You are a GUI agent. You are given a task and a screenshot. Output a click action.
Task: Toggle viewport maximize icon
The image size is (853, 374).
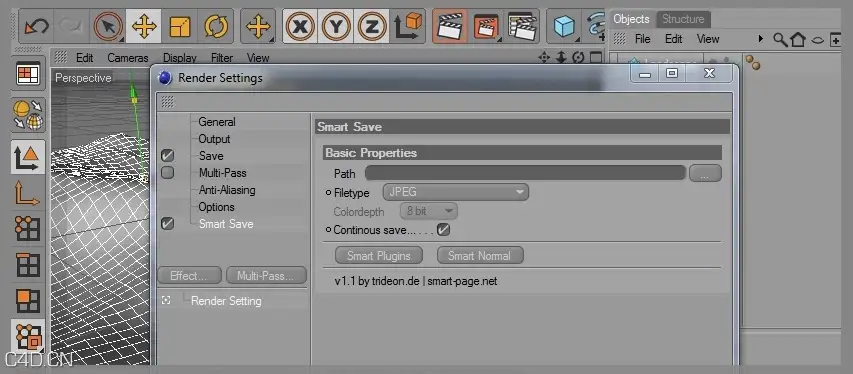tap(596, 57)
